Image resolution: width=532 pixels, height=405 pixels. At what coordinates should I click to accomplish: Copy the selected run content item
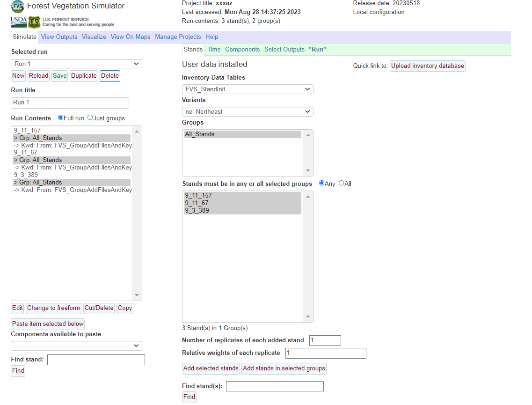tap(125, 308)
